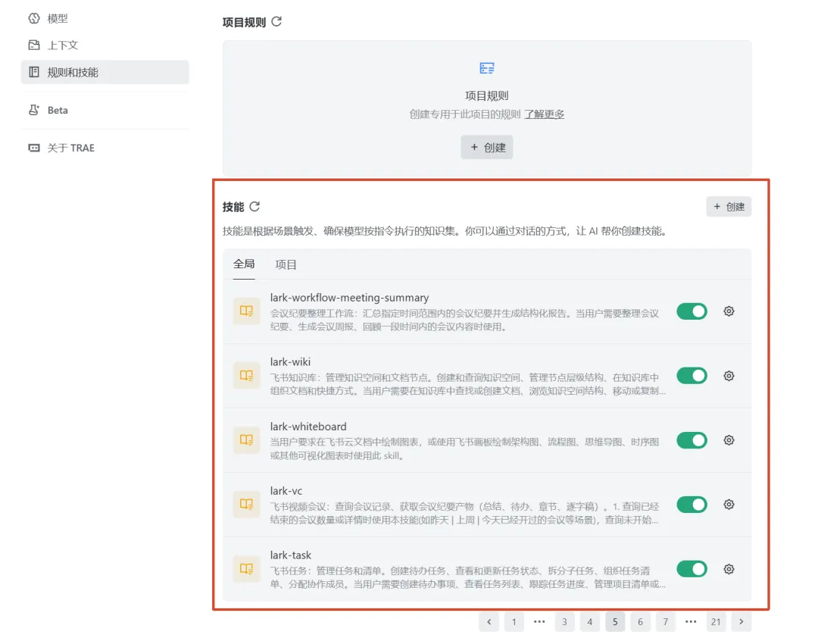This screenshot has height=644, width=818.
Task: Click 创建 button under 项目规则
Action: [x=486, y=148]
